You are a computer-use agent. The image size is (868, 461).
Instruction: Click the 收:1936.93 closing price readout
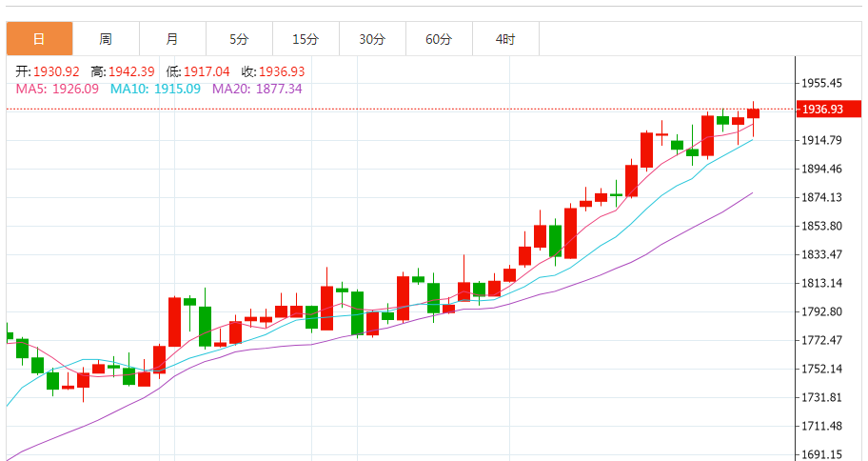tap(273, 71)
